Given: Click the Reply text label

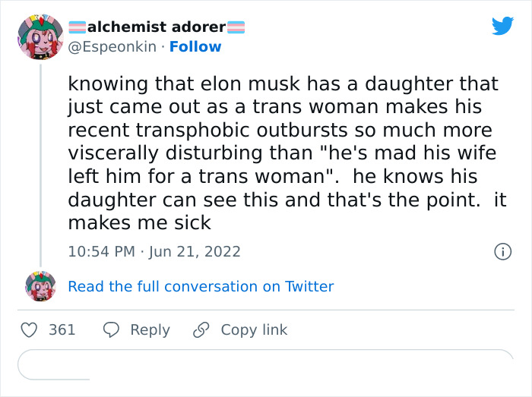Looking at the screenshot, I should [x=150, y=329].
